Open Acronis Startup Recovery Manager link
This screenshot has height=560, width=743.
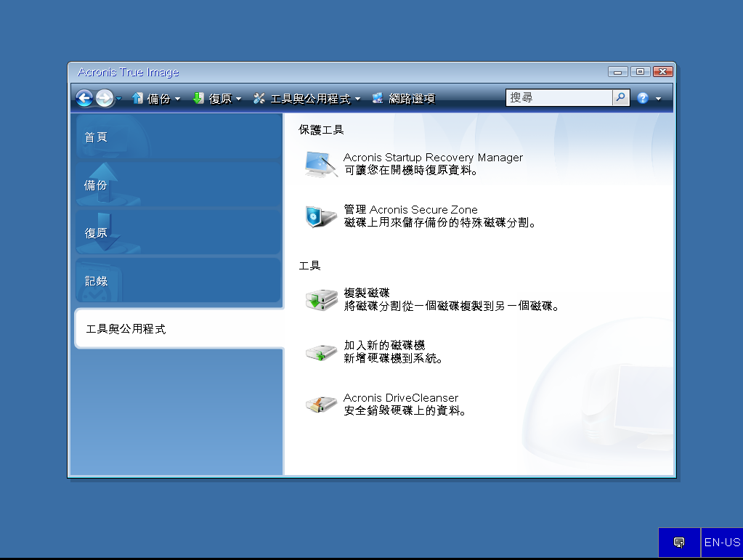pos(433,158)
